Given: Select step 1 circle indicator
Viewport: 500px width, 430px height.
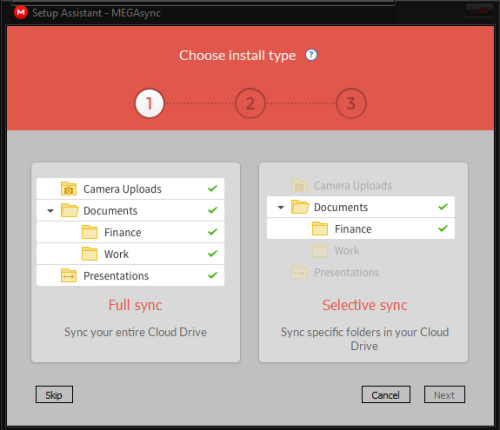Looking at the screenshot, I should click(149, 103).
